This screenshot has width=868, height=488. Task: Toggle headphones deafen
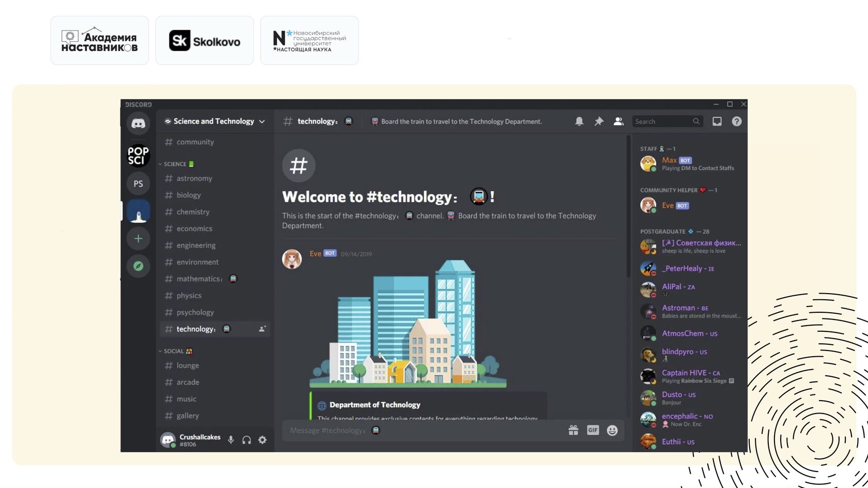(x=246, y=440)
